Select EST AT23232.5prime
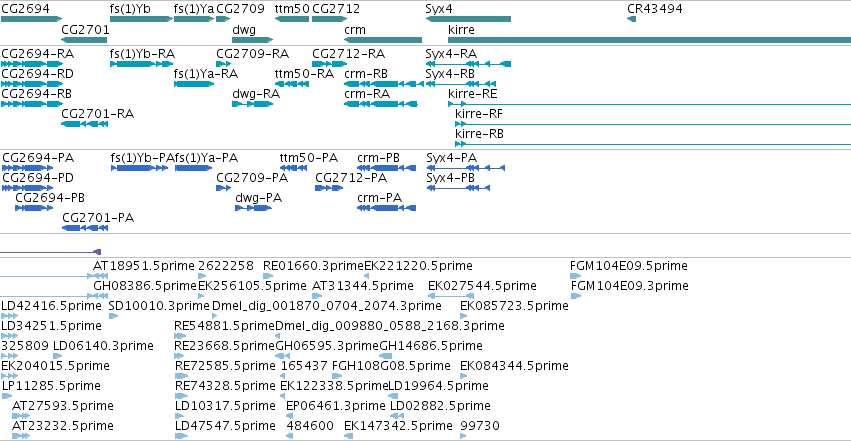The image size is (851, 441). [63, 426]
